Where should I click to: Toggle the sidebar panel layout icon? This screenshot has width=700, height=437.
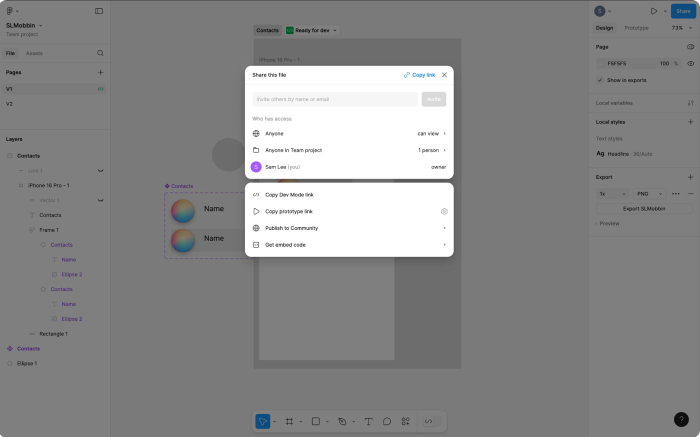(x=99, y=11)
